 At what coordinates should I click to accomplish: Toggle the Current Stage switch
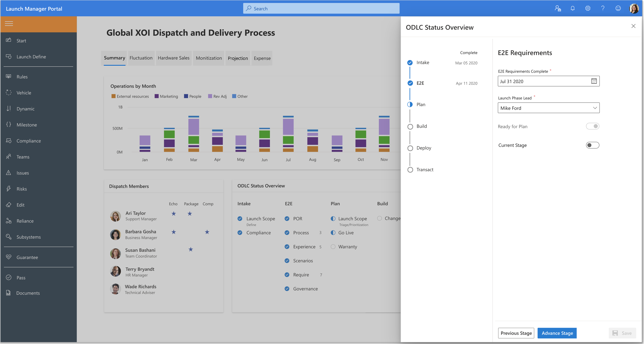[593, 145]
